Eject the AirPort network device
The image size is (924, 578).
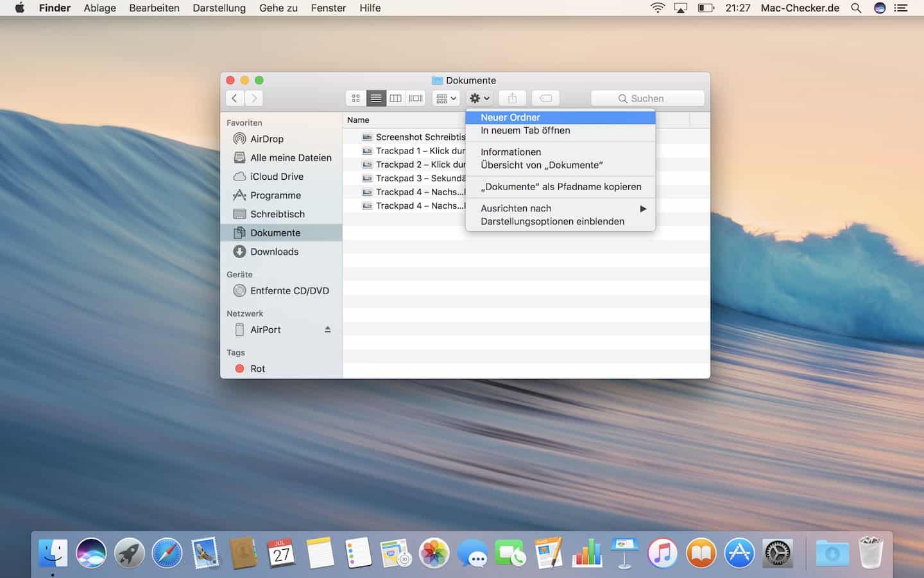click(328, 329)
